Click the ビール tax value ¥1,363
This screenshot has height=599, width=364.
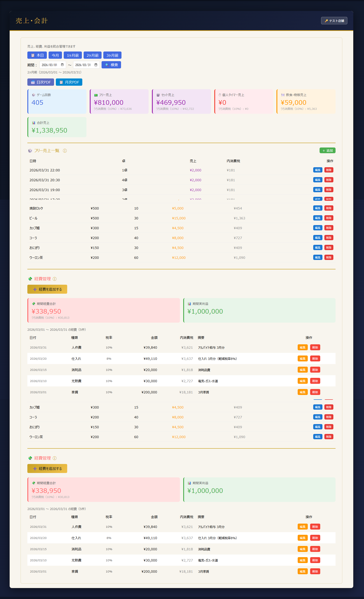click(x=239, y=218)
